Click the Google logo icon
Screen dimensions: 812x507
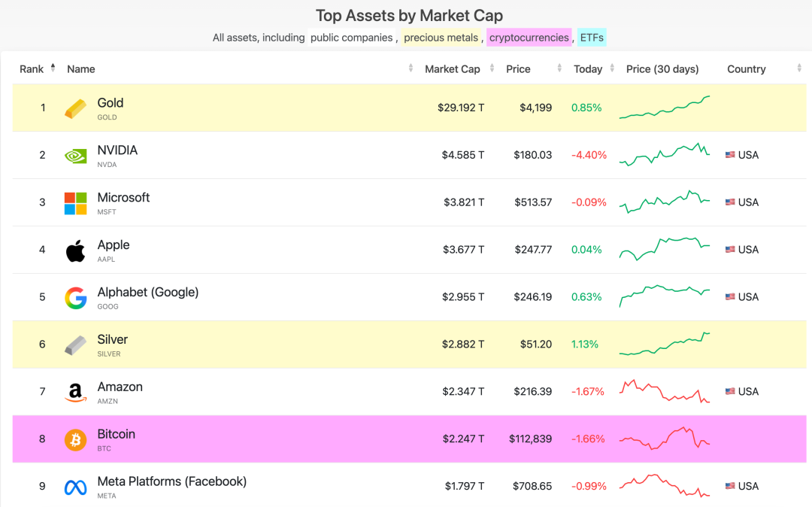coord(75,298)
